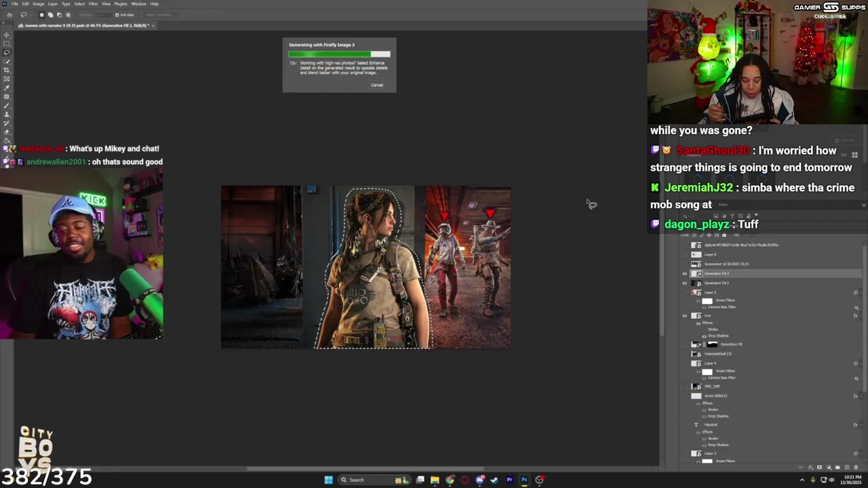Screen dimensions: 868x488
Task: Open Windows Start menu
Action: click(328, 480)
